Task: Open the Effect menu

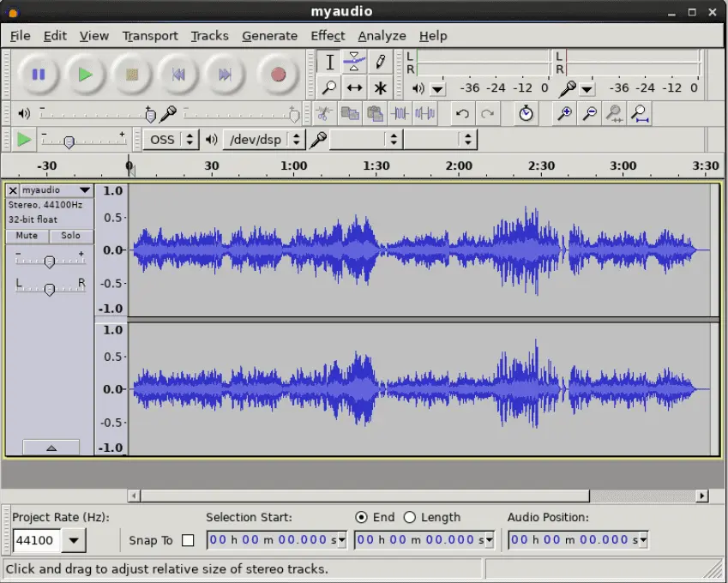Action: coord(327,35)
